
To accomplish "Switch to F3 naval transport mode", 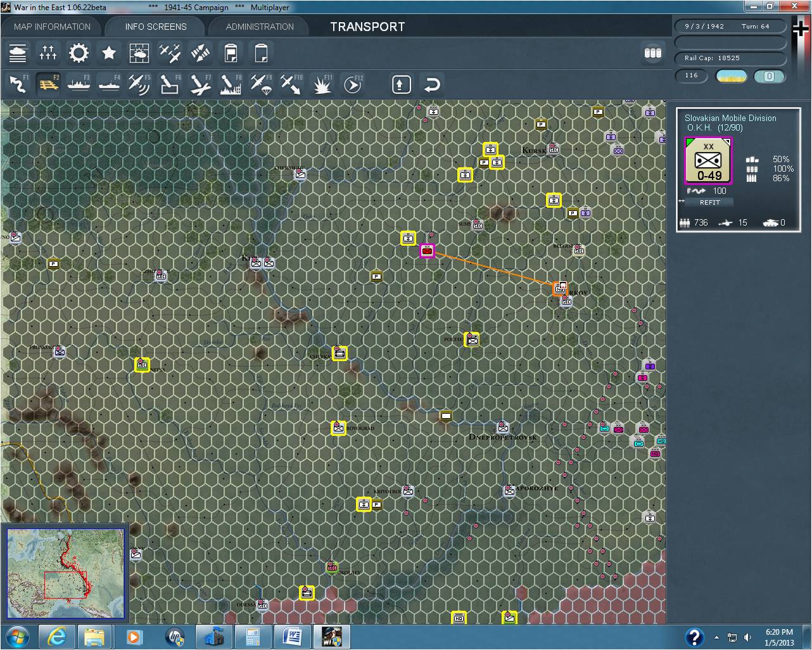I will (79, 84).
